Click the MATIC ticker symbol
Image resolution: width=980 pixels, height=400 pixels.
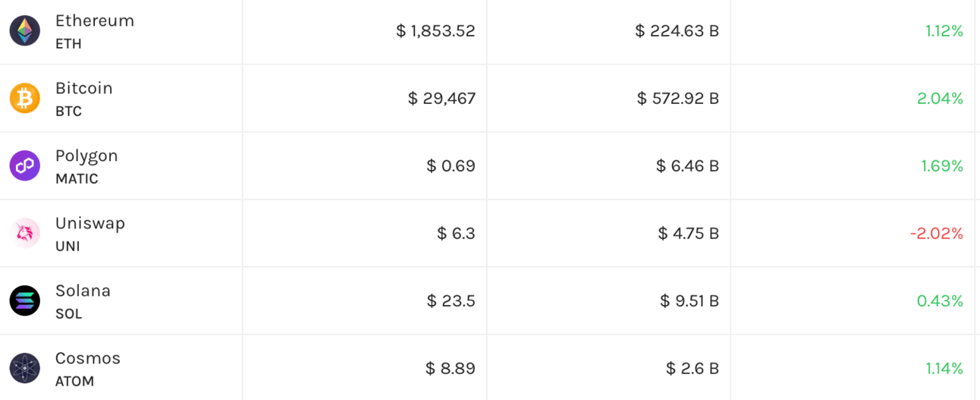(77, 179)
